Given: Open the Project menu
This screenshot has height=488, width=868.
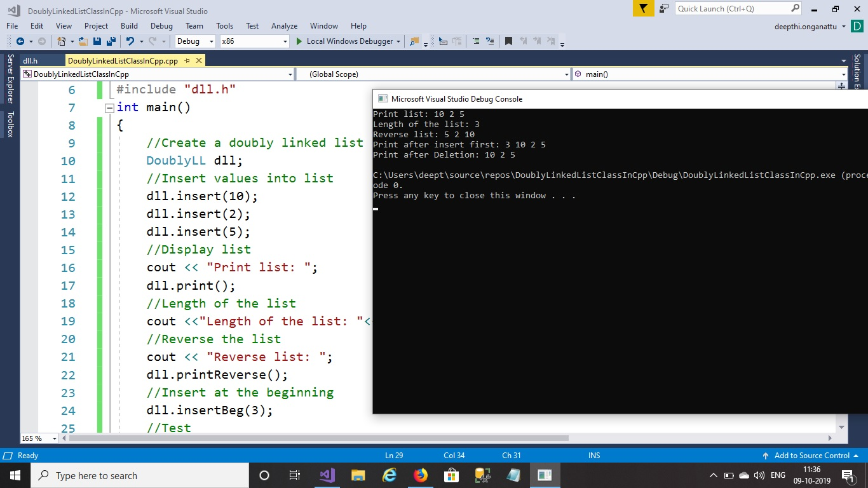Looking at the screenshot, I should [96, 26].
